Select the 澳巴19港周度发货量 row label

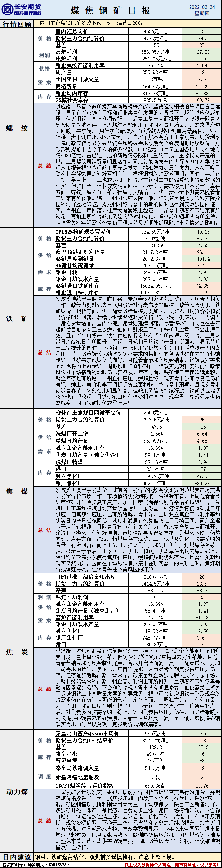pos(80,252)
